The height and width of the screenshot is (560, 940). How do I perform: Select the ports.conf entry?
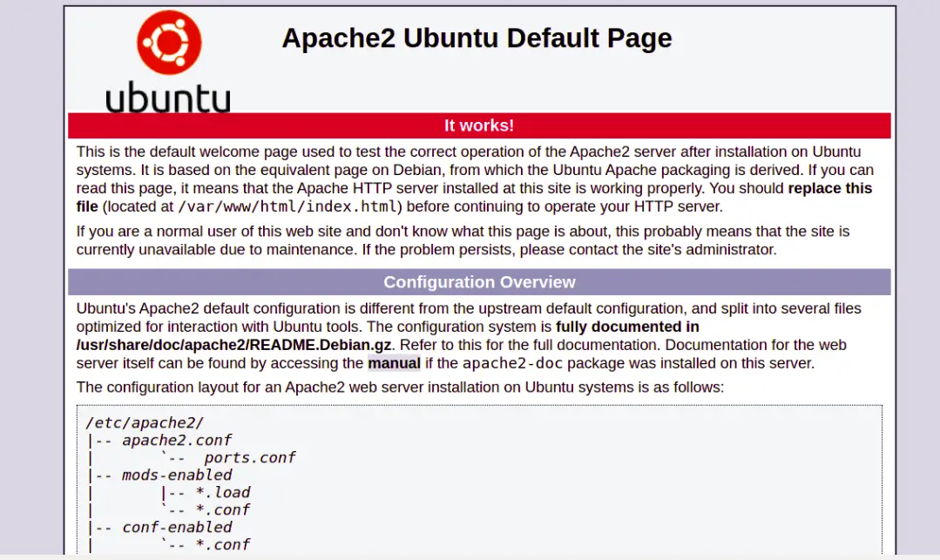pos(251,457)
